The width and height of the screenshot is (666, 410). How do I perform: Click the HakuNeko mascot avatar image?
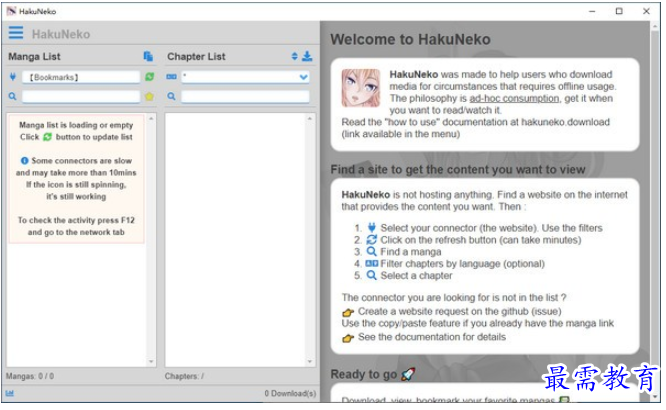(x=361, y=88)
